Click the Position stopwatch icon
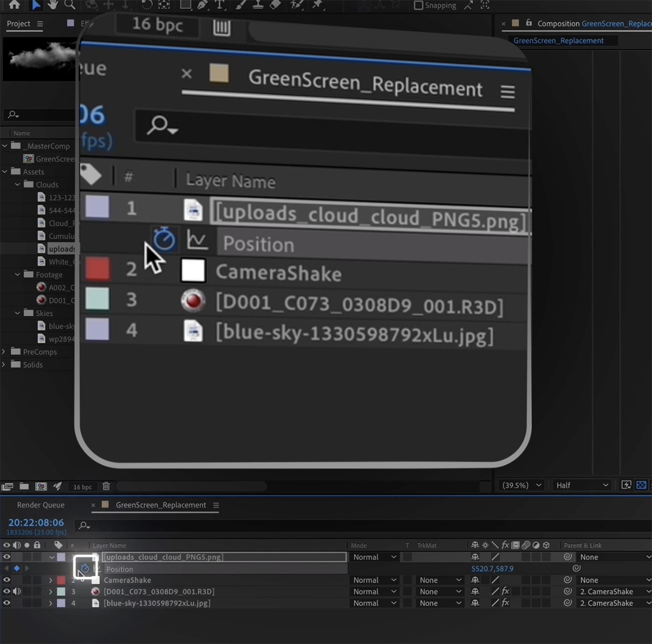Image resolution: width=652 pixels, height=644 pixels. pyautogui.click(x=85, y=568)
